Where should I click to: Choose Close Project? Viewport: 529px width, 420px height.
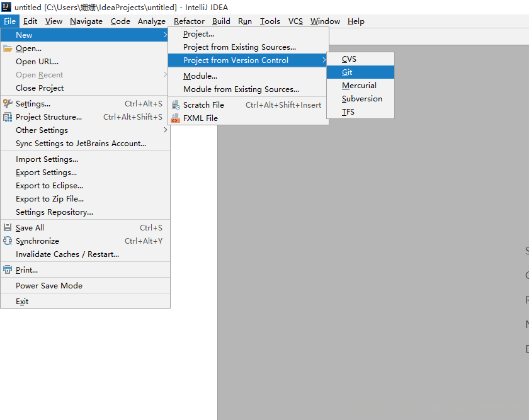85,88
